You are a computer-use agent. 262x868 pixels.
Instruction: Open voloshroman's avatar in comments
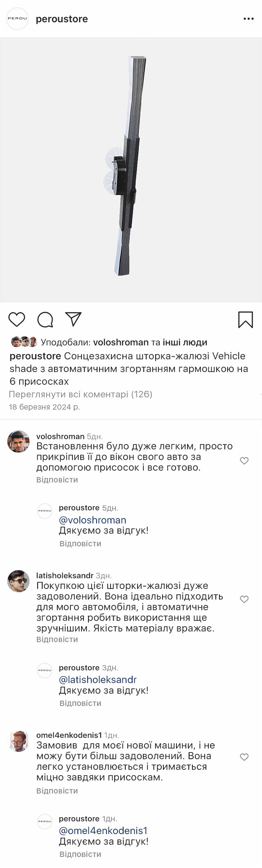[x=19, y=442]
